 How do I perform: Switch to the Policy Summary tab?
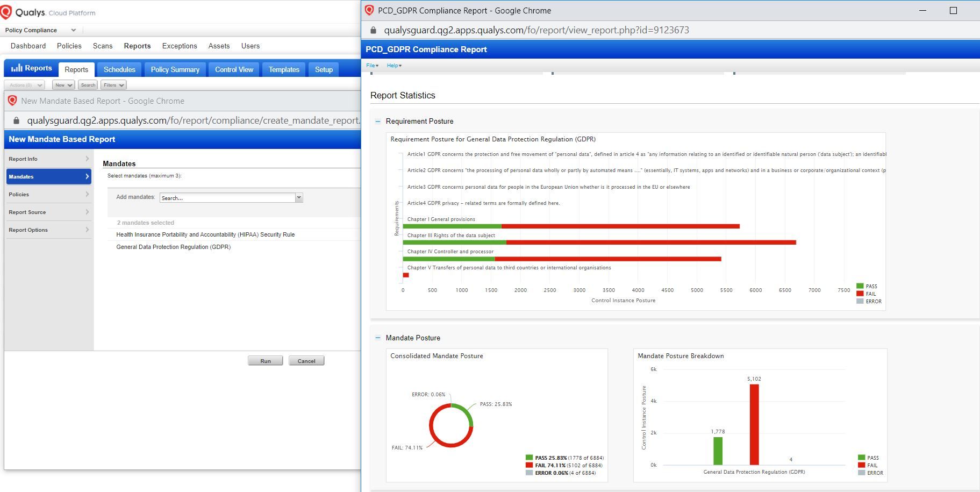tap(175, 69)
